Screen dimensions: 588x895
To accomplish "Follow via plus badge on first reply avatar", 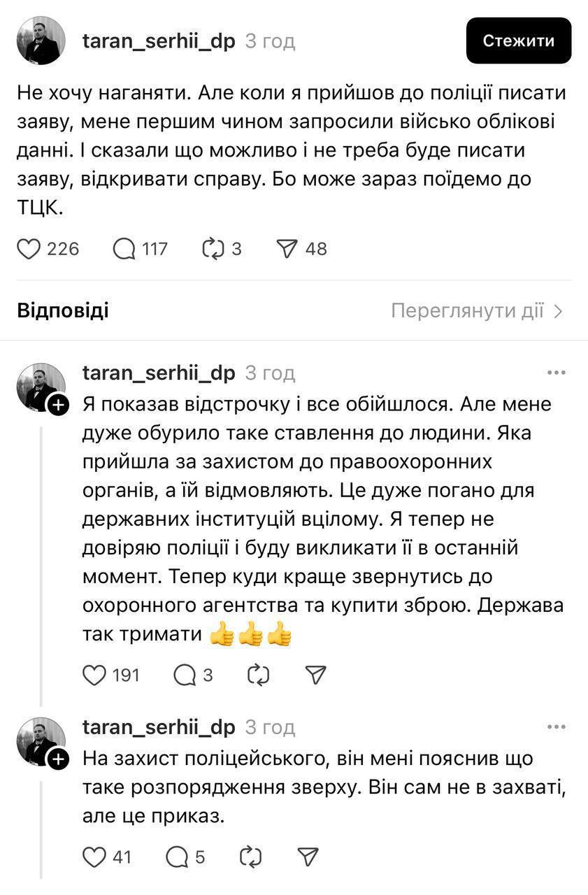I will click(x=59, y=405).
